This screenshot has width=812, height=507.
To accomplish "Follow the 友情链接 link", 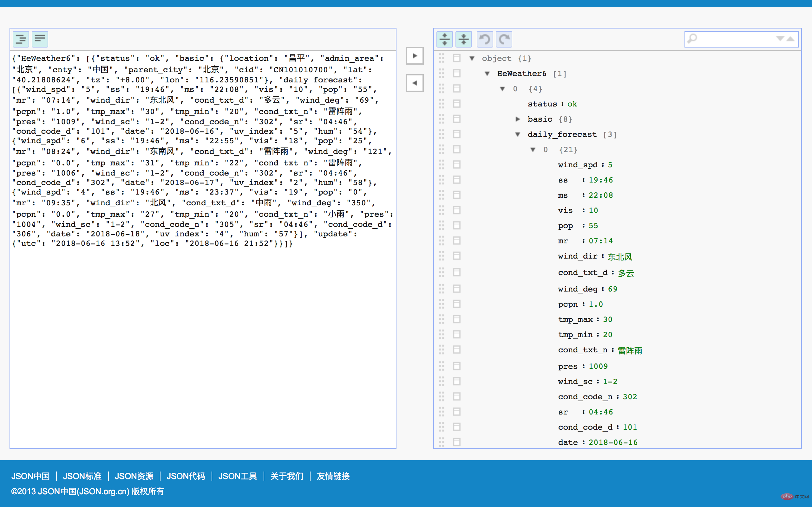I will point(333,476).
